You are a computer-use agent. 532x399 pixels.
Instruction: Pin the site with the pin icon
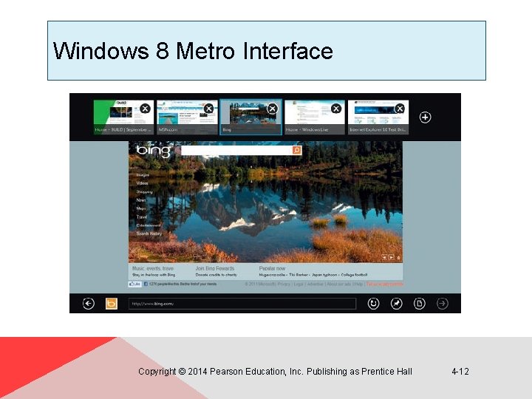click(396, 304)
